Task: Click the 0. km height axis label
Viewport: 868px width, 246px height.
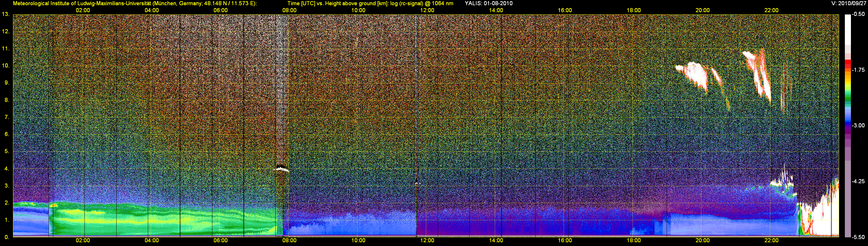Action: pos(7,237)
